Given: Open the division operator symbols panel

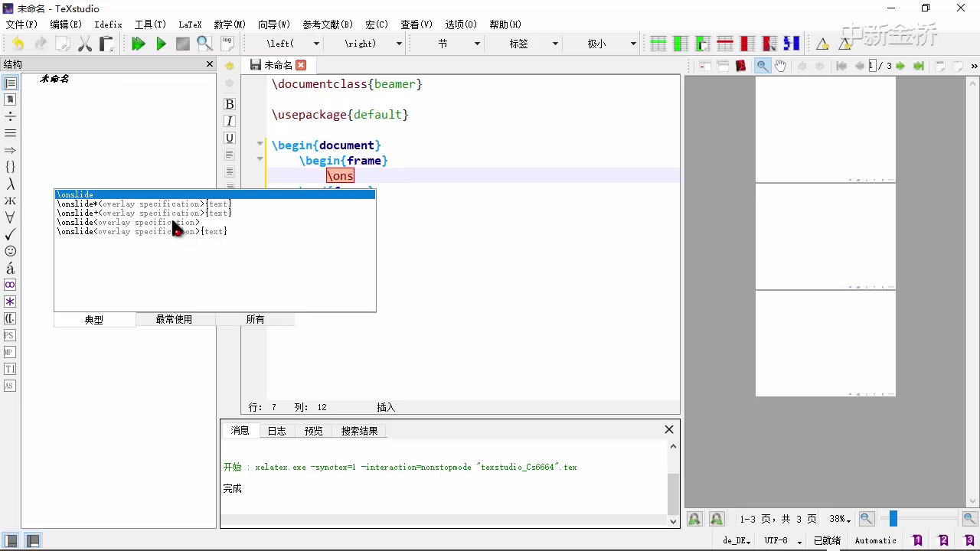Looking at the screenshot, I should click(x=10, y=116).
